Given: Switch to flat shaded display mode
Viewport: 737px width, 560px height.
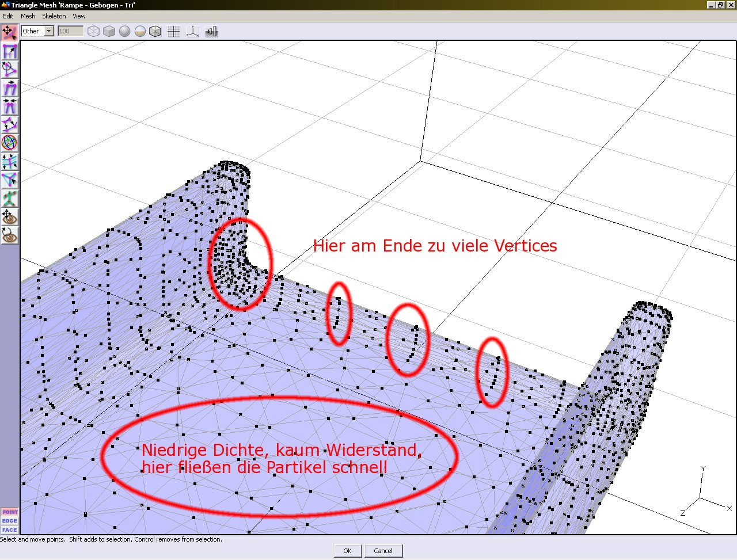Looking at the screenshot, I should [109, 31].
